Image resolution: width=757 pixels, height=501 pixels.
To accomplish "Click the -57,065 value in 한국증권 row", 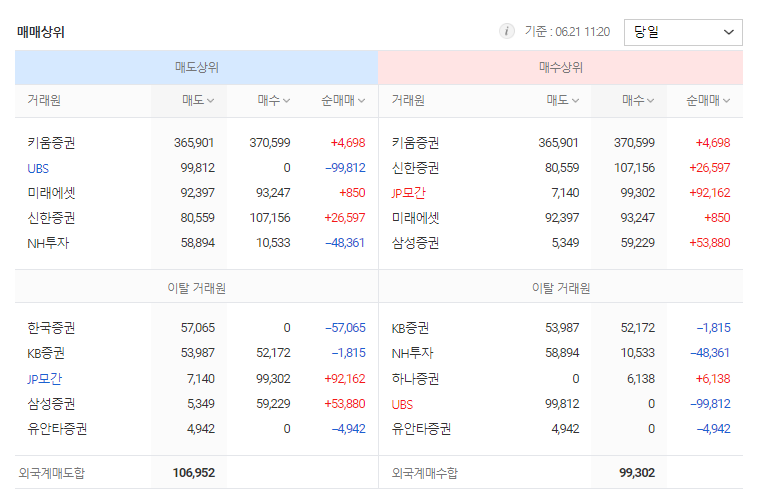I will (345, 328).
